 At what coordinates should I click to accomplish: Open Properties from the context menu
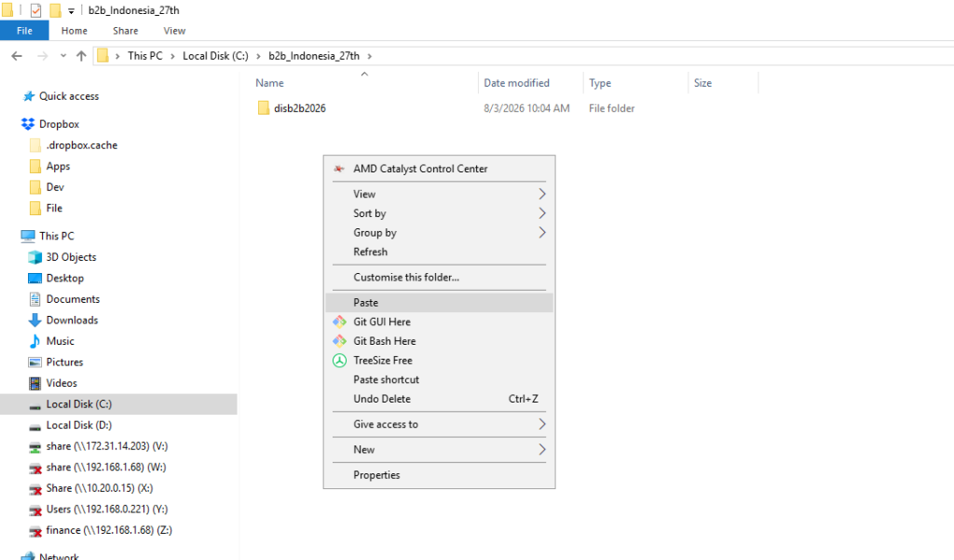(439, 475)
